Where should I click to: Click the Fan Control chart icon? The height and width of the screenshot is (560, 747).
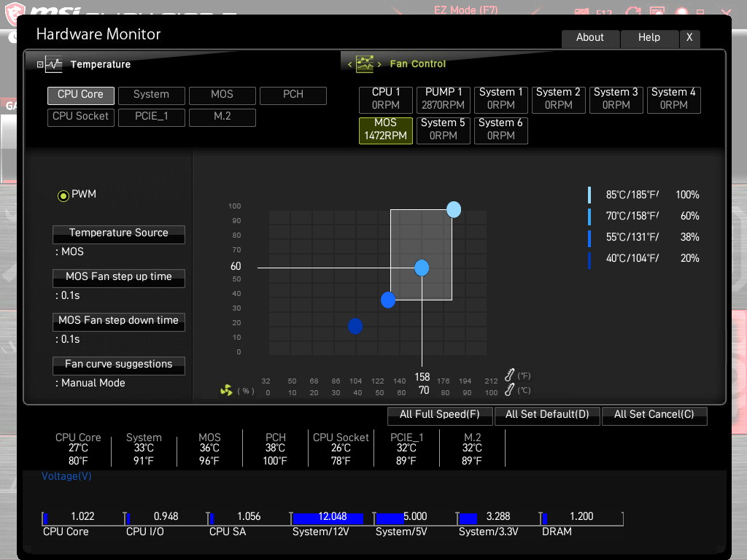pos(365,64)
